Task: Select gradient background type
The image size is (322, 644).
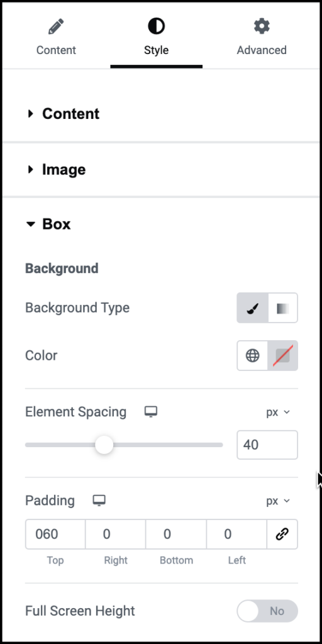Action: (283, 308)
